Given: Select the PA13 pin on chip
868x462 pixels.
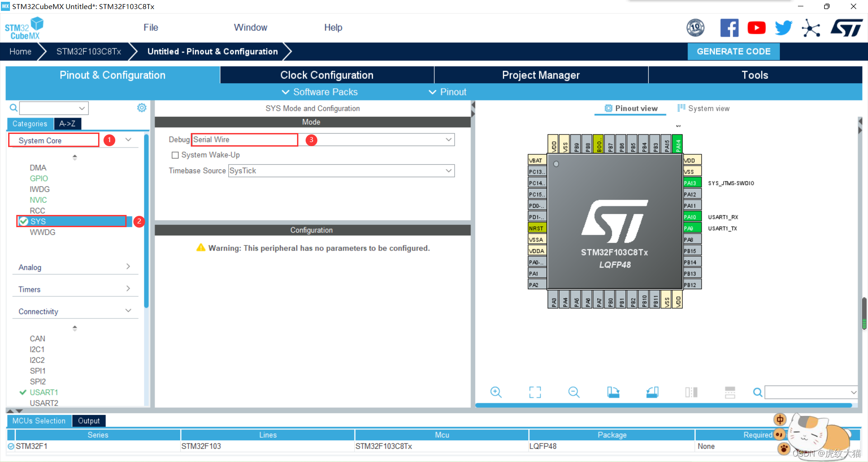Looking at the screenshot, I should point(692,183).
